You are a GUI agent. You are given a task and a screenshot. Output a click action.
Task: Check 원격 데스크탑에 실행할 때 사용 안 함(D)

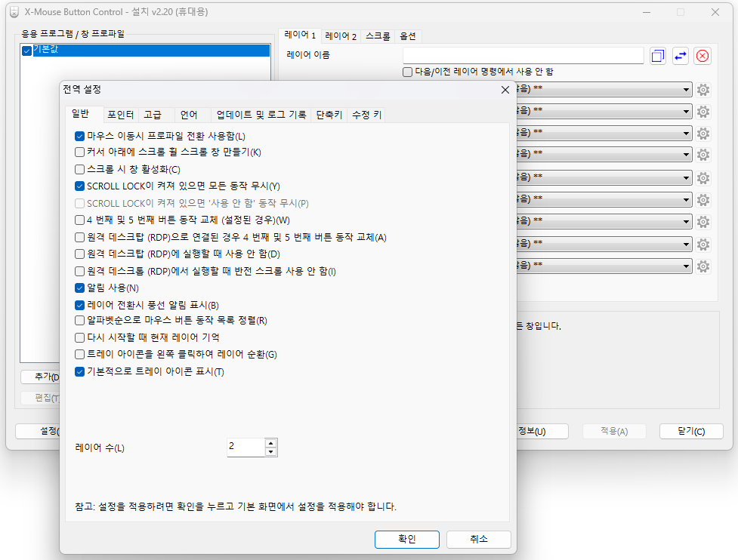79,254
